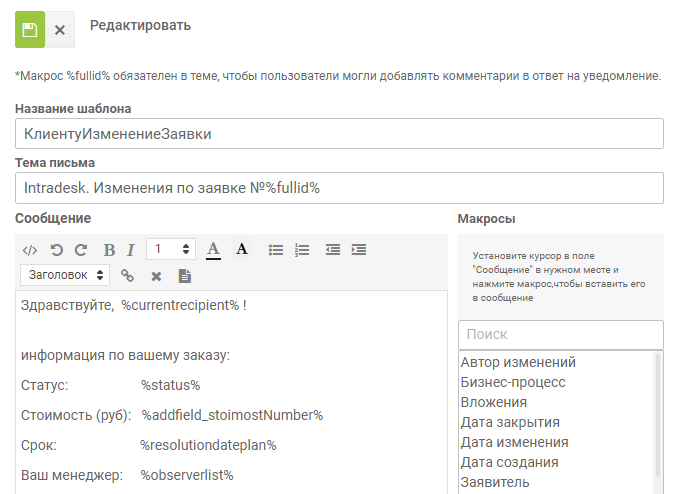Select the Автор изменений macro

(518, 362)
